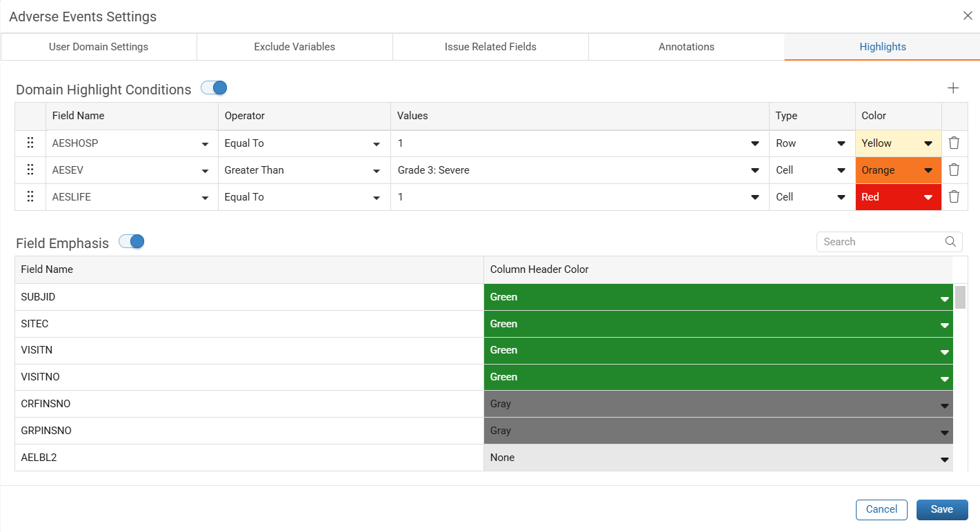Screen dimensions: 980x532
Task: Delete the AESEV condition row
Action: tap(954, 170)
